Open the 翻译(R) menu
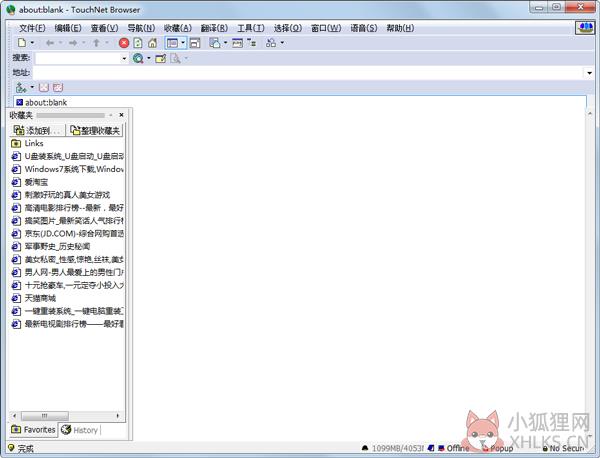 pyautogui.click(x=214, y=28)
